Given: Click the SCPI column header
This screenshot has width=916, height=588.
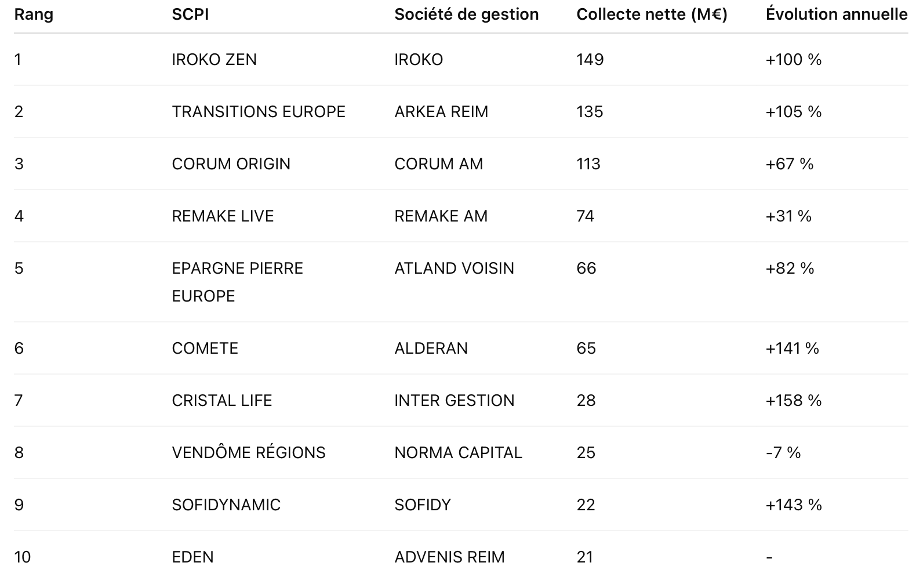Looking at the screenshot, I should click(190, 14).
